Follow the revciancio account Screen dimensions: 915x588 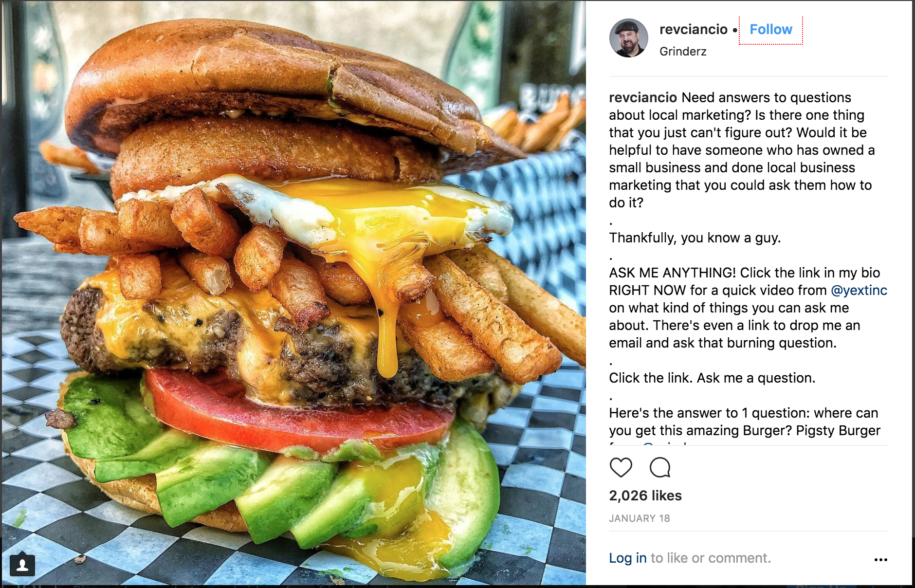(x=771, y=30)
